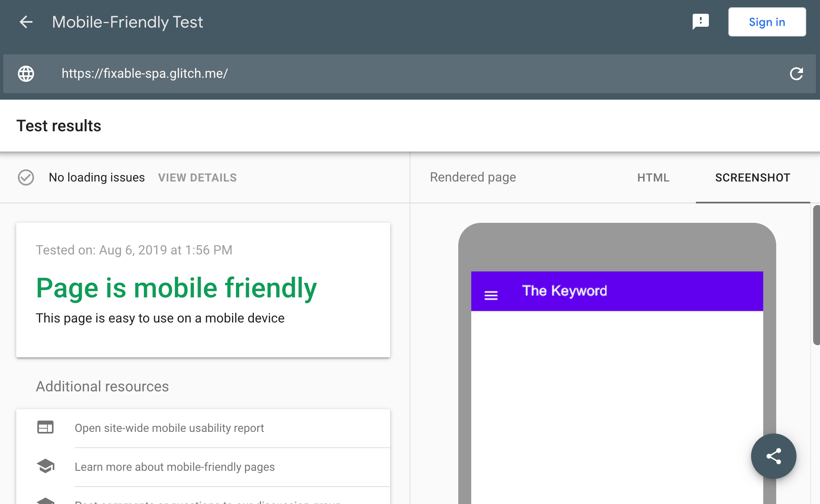820x504 pixels.
Task: Switch to the HTML tab
Action: 654,177
